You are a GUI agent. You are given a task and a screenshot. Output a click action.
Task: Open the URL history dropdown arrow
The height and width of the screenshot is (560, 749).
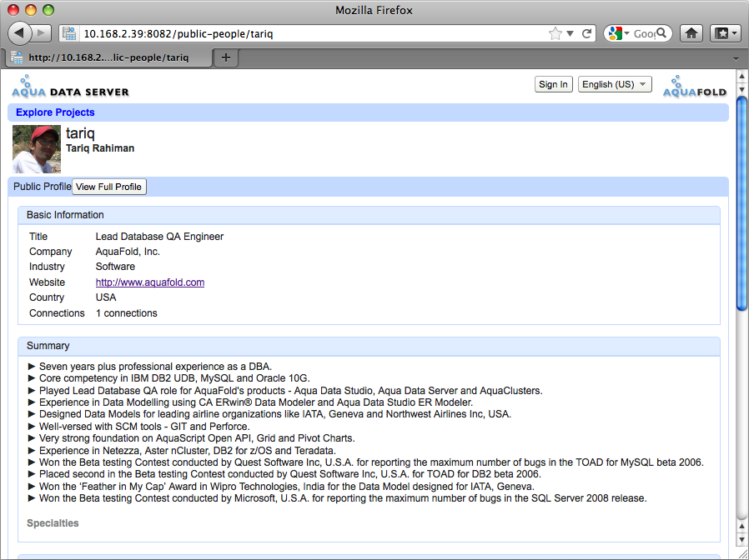pyautogui.click(x=570, y=33)
